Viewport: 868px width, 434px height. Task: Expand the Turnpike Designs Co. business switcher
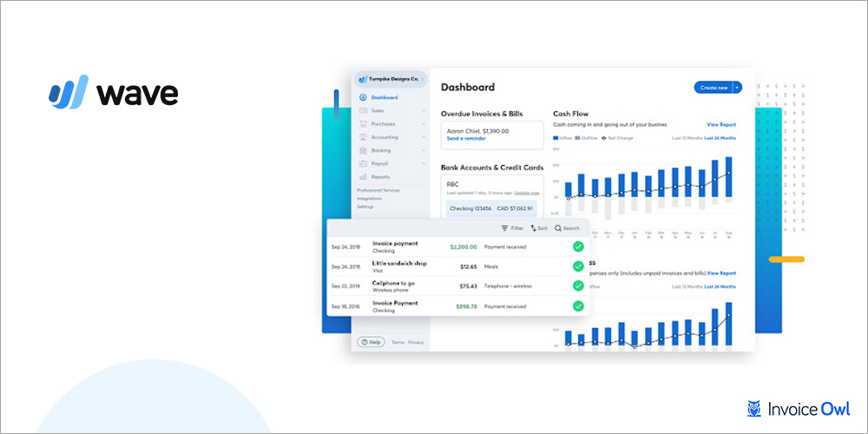pyautogui.click(x=423, y=80)
